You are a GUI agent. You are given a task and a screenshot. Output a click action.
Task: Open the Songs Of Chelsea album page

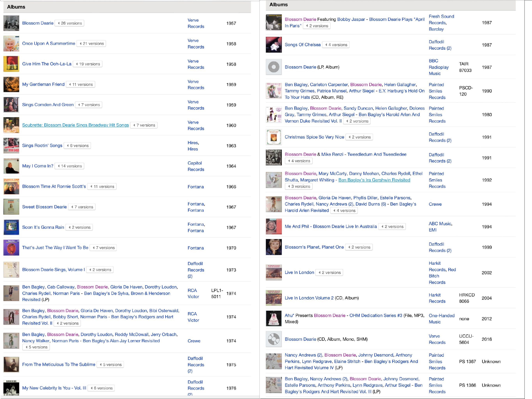click(302, 45)
